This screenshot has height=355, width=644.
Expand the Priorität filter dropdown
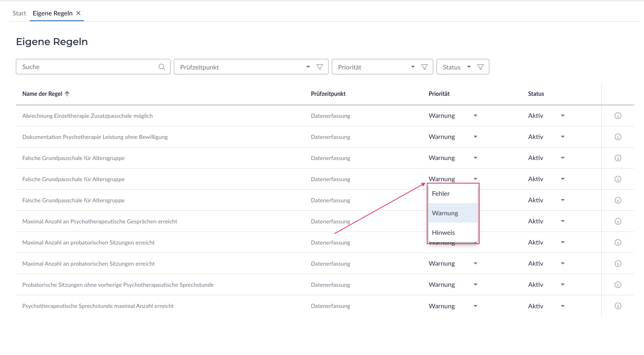pos(413,67)
